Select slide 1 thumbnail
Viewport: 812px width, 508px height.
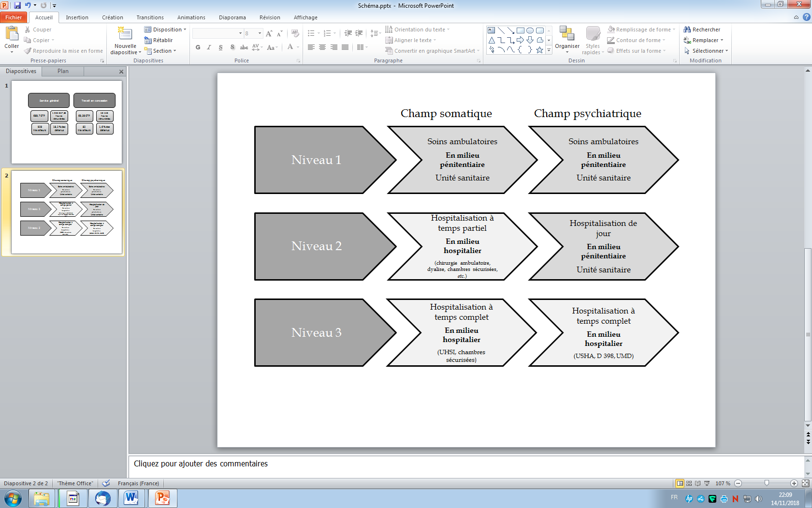tap(67, 122)
